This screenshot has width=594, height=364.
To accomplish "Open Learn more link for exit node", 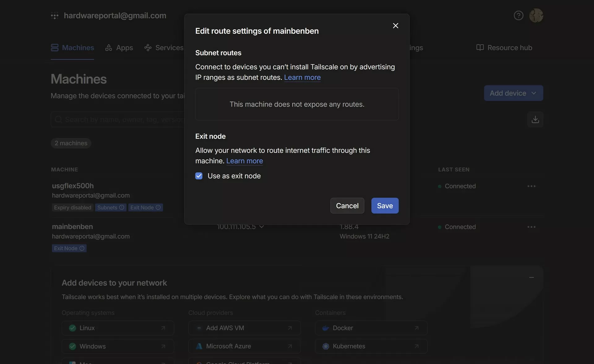I will click(244, 161).
